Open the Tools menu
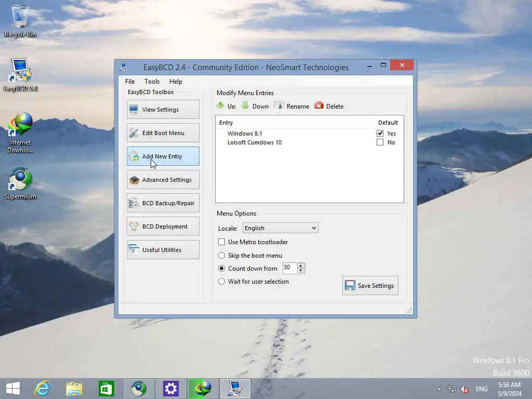This screenshot has height=399, width=532. [152, 82]
